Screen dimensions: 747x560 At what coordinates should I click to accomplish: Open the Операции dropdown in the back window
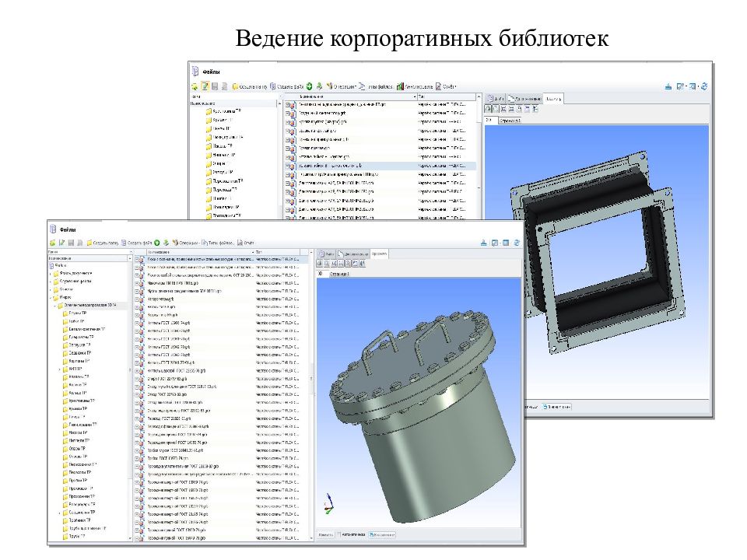click(x=342, y=86)
